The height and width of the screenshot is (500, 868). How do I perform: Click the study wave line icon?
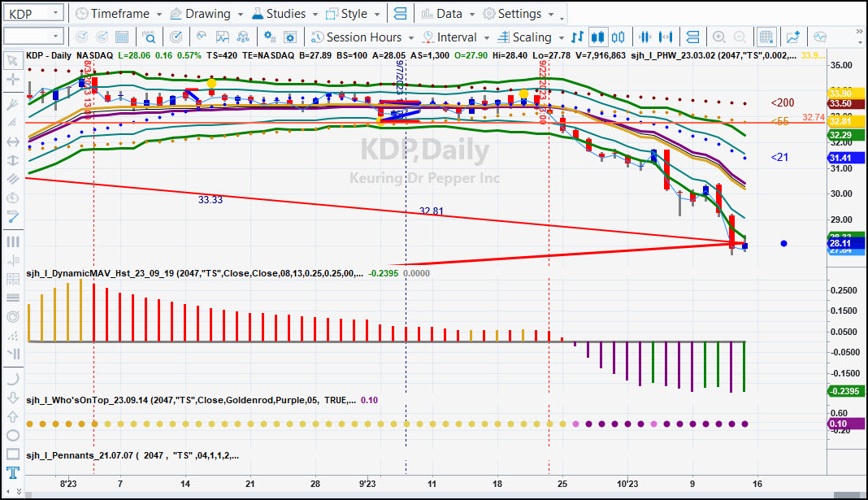tap(202, 37)
